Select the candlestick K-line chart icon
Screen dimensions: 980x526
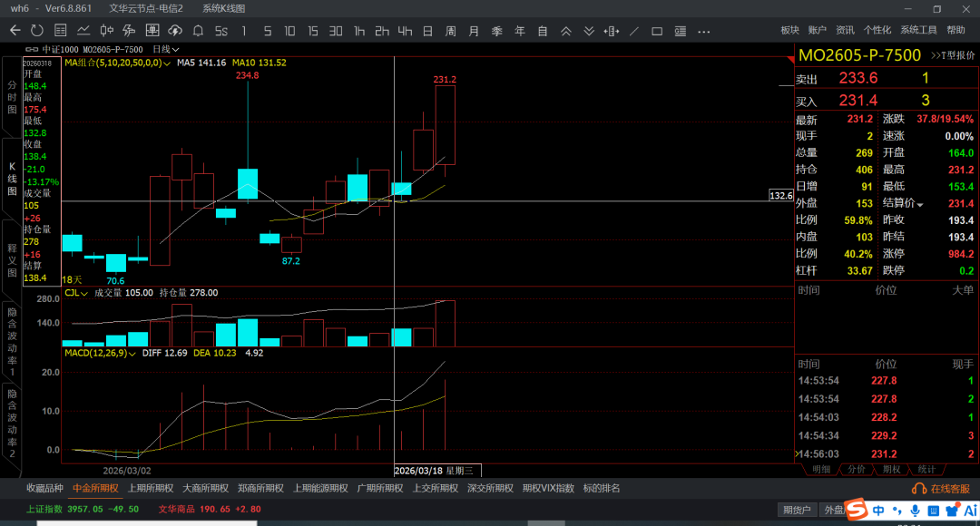pyautogui.click(x=106, y=31)
